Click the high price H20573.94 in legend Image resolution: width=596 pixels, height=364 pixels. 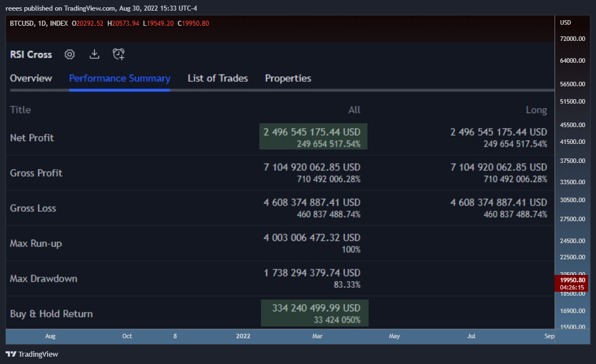(123, 23)
